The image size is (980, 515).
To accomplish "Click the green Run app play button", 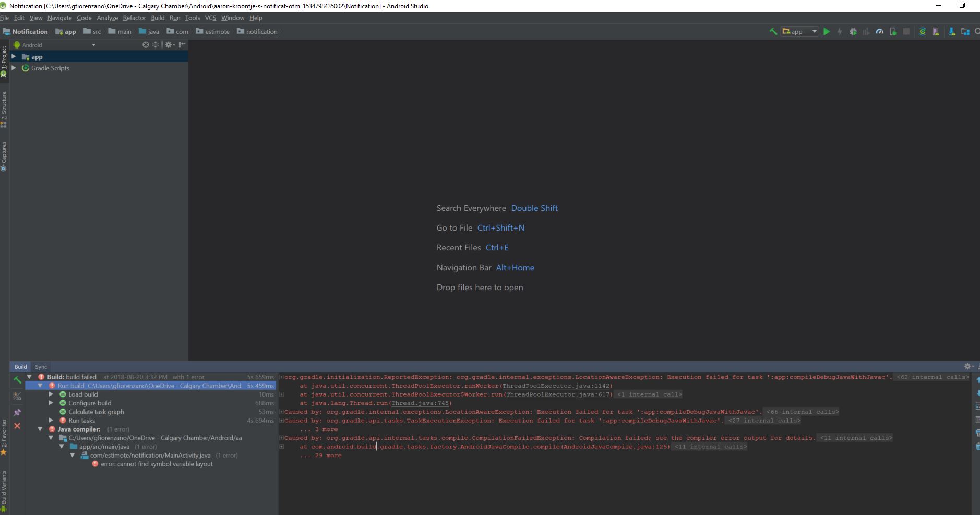I will (827, 32).
